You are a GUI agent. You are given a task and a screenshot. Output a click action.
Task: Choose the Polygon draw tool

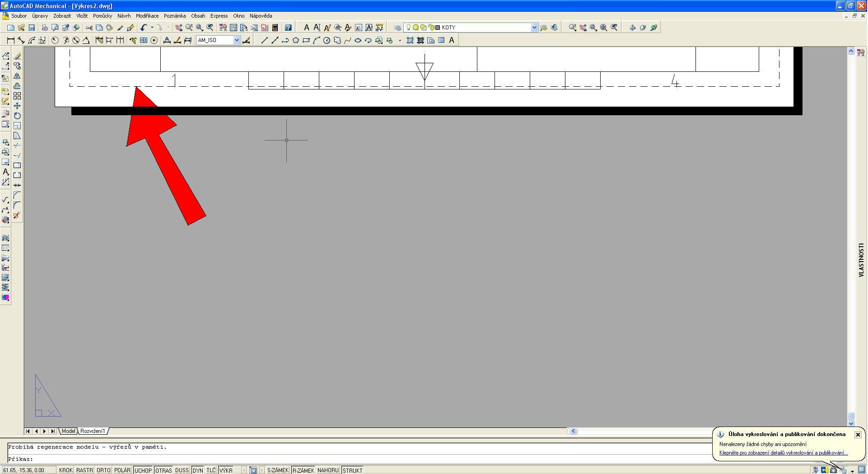coord(296,40)
